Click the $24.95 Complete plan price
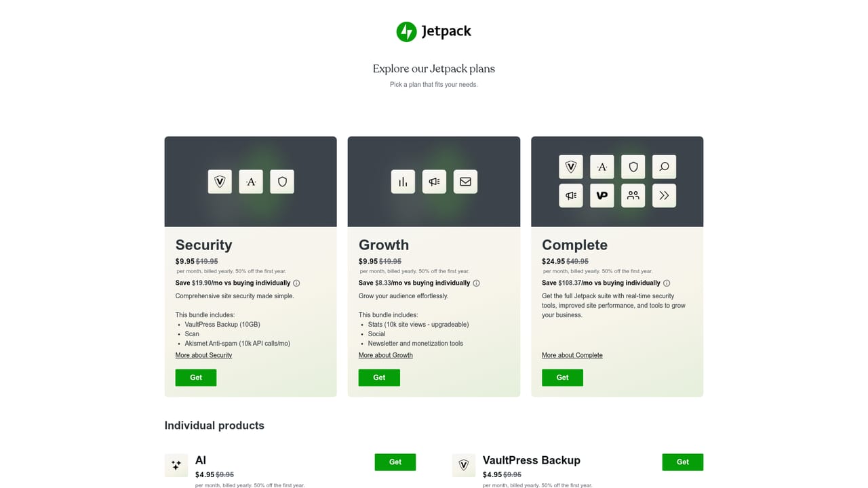 pos(553,261)
